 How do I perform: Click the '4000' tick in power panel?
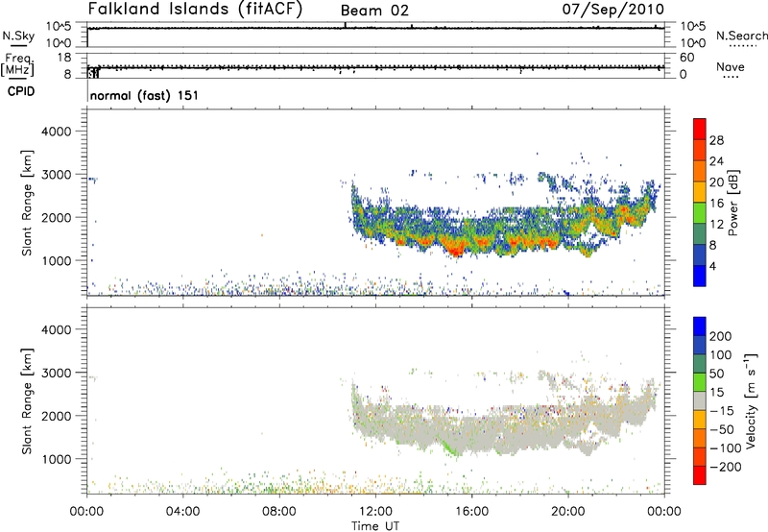coord(56,132)
